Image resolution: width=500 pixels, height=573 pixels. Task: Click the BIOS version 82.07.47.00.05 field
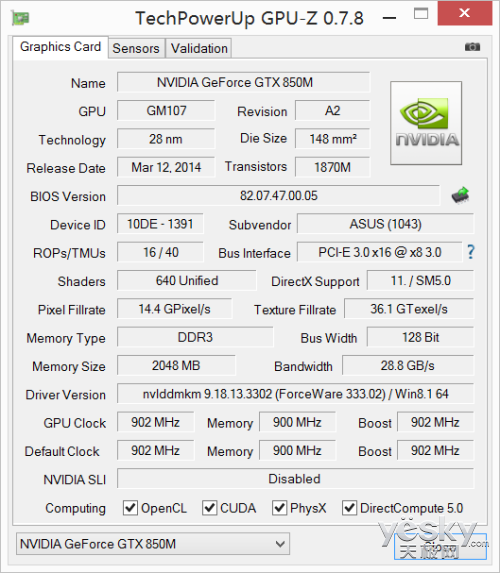coord(279,196)
